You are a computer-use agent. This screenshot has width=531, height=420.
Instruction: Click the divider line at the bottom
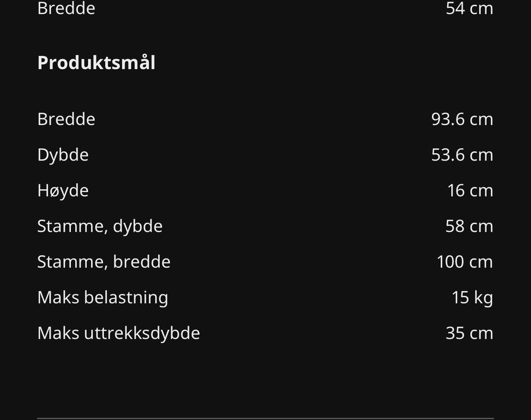pyautogui.click(x=265, y=418)
